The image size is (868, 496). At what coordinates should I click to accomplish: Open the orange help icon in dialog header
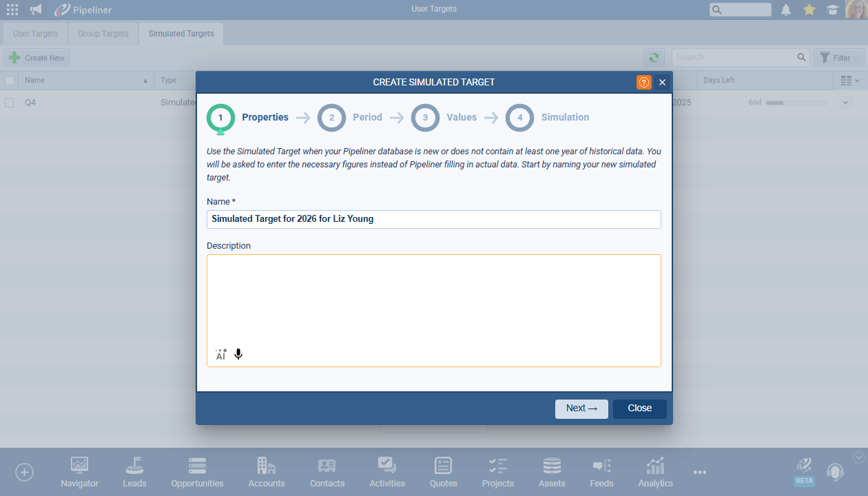click(x=643, y=82)
